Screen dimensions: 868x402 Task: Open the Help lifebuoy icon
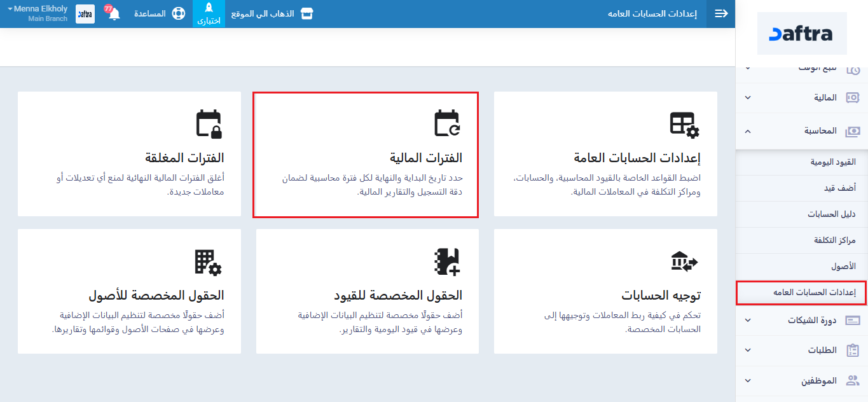pos(178,14)
